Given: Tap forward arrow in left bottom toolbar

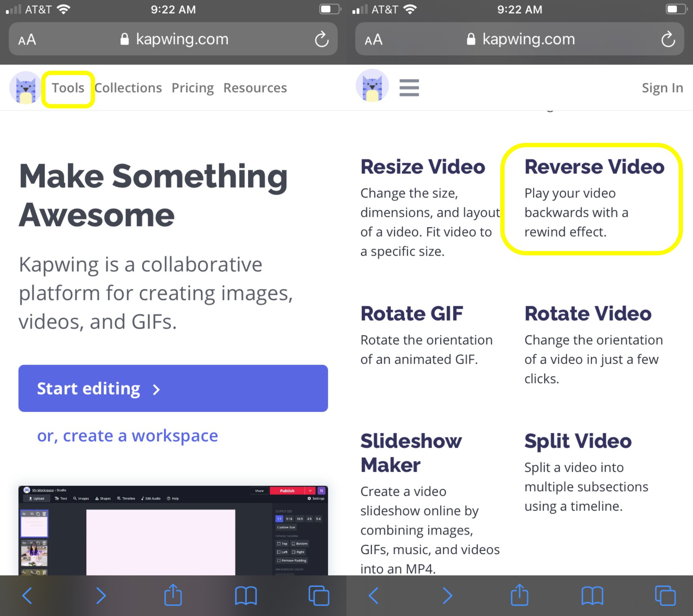Looking at the screenshot, I should pyautogui.click(x=101, y=595).
